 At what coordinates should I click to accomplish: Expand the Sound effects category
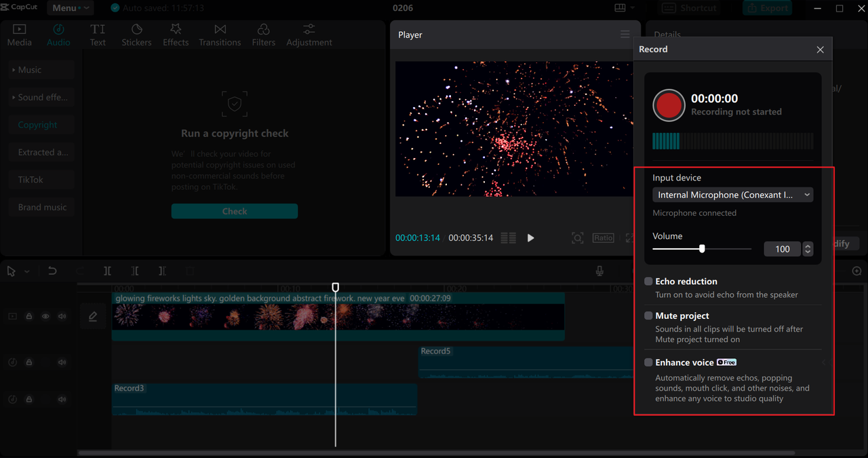click(x=41, y=97)
